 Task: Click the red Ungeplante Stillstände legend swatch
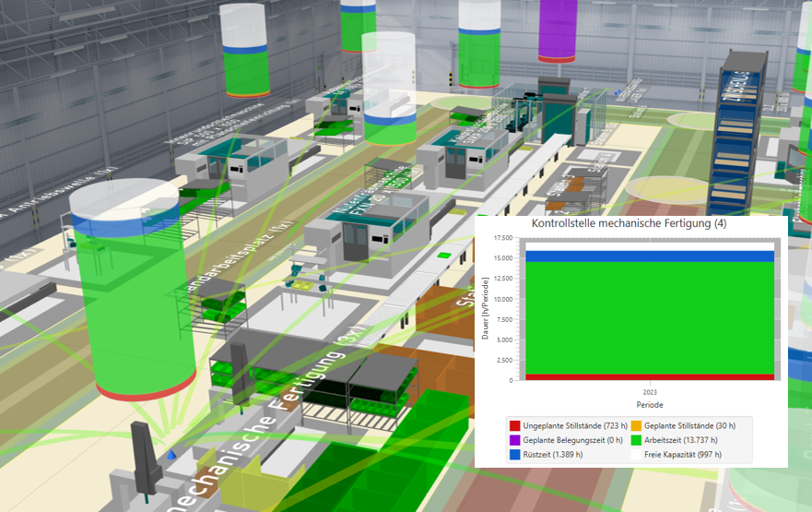[x=514, y=425]
